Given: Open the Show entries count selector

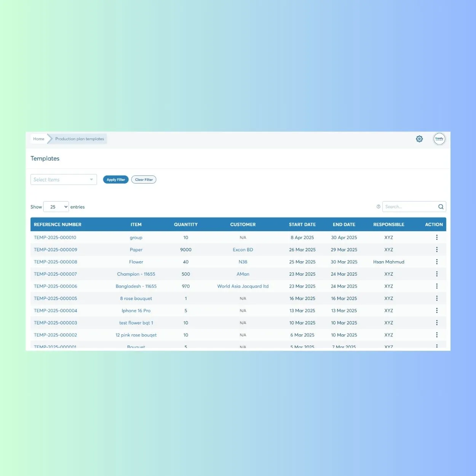Looking at the screenshot, I should (x=56, y=206).
